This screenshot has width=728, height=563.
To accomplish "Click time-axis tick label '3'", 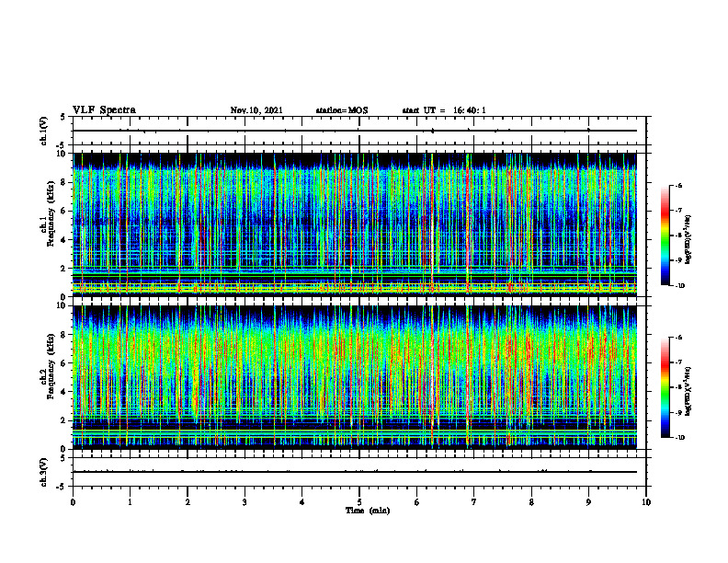I will pos(245,502).
